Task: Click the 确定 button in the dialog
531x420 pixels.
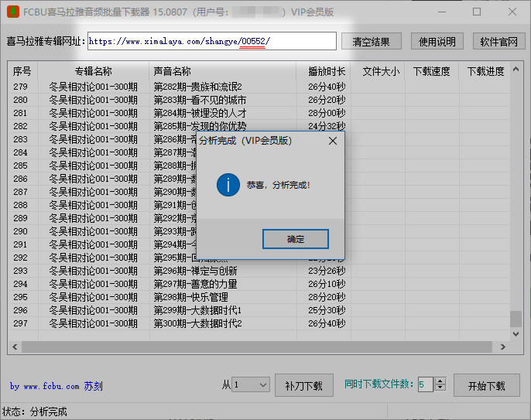Action: click(296, 239)
